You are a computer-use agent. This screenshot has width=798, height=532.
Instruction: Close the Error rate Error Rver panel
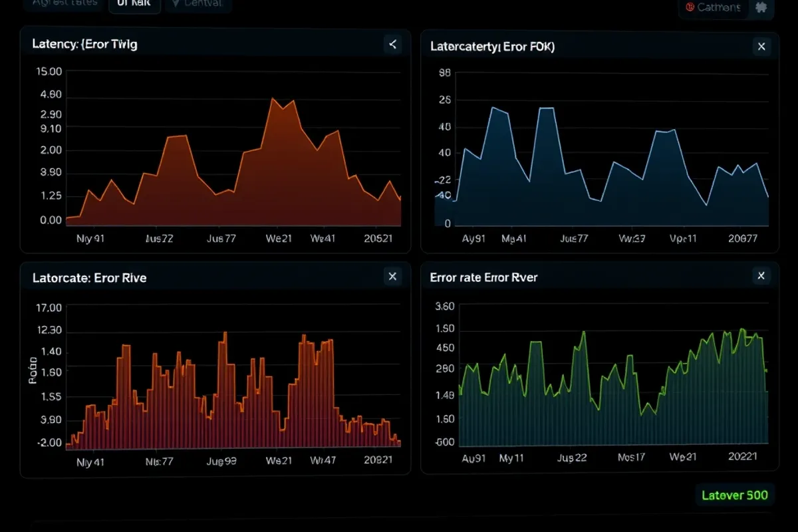coord(761,276)
